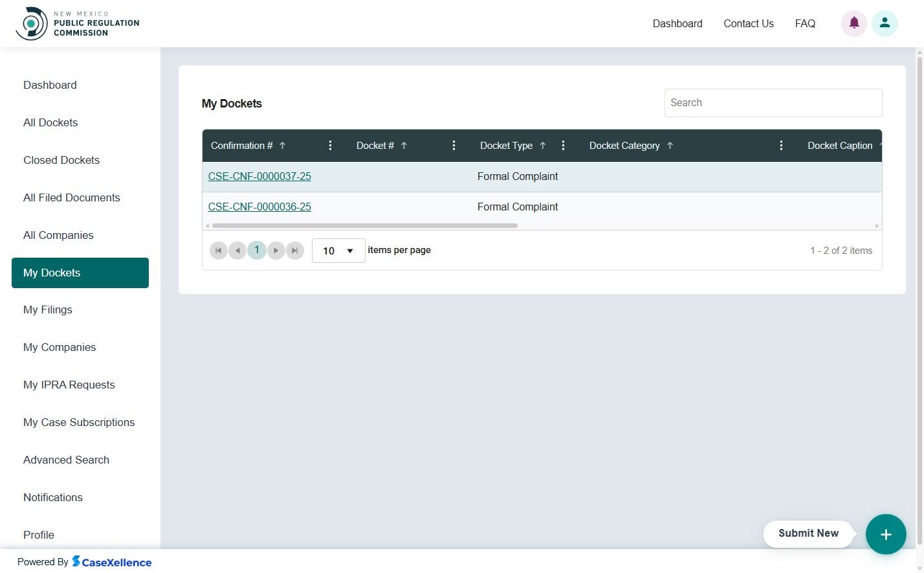Select My Dockets in the sidebar
The width and height of the screenshot is (924, 573).
click(x=80, y=273)
